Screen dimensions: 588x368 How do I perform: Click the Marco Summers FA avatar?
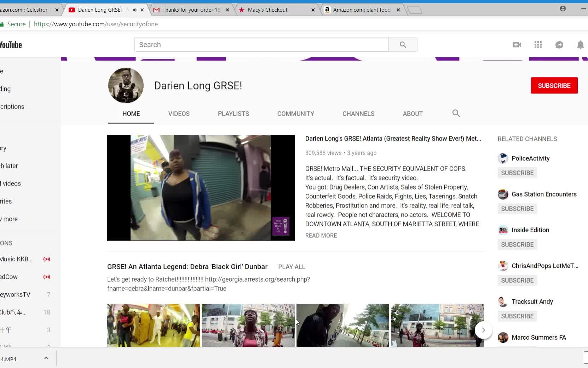click(503, 337)
